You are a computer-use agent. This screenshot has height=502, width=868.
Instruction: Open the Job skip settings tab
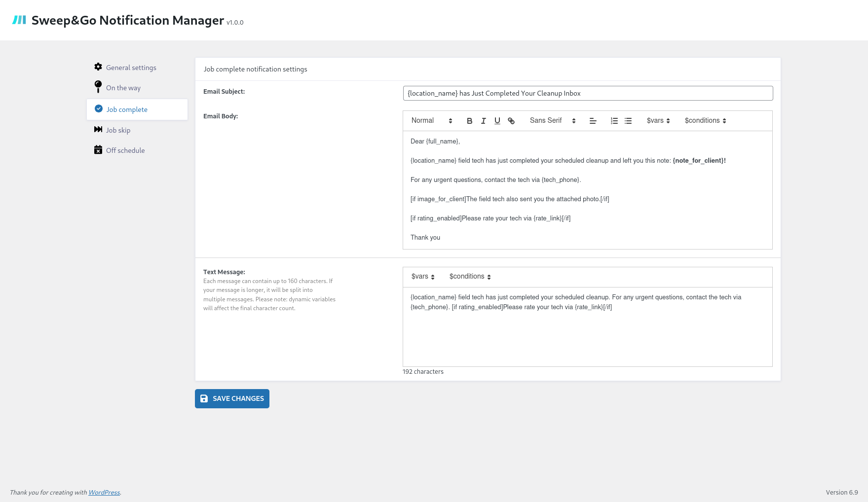click(118, 130)
